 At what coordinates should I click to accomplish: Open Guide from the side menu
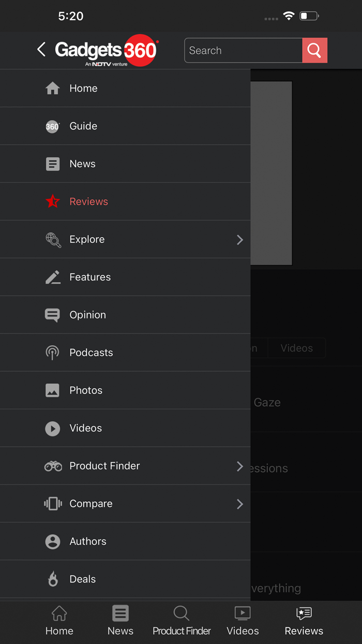tap(125, 126)
